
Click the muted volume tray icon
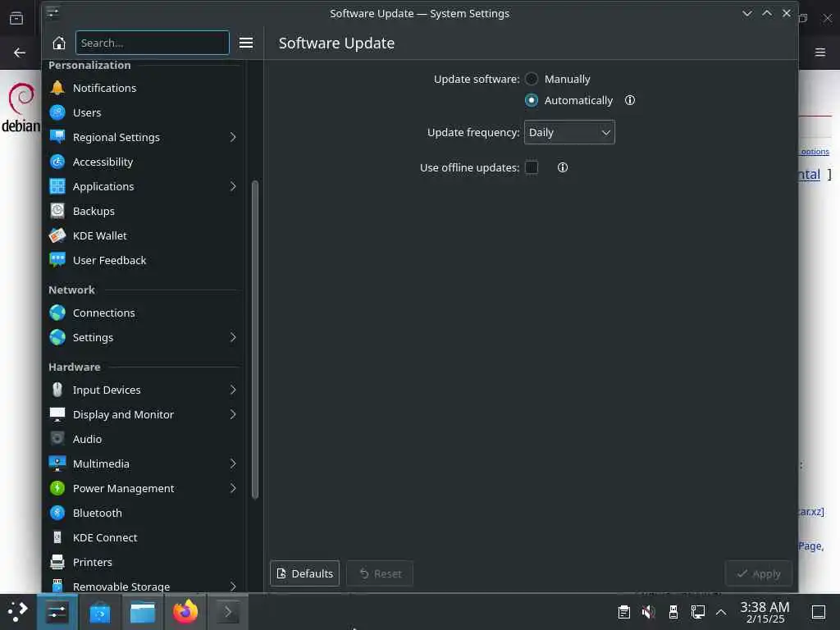tap(649, 612)
